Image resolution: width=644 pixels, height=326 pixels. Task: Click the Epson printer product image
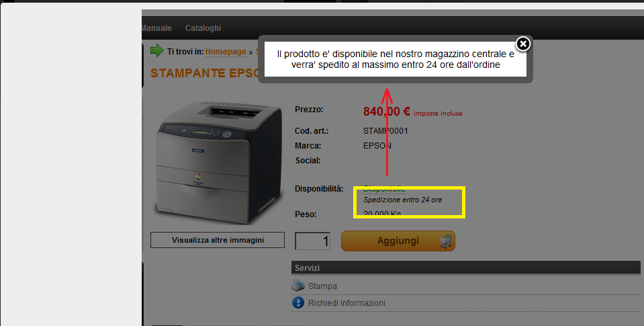click(x=219, y=163)
